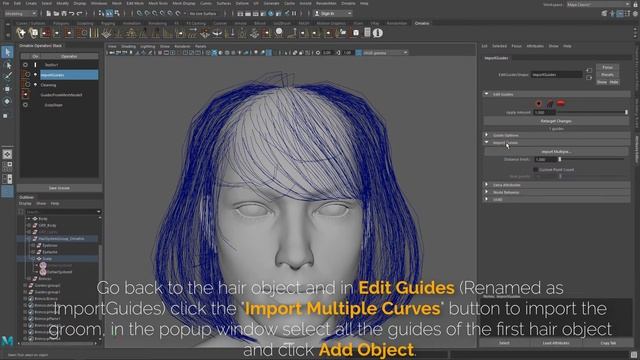Pick the Paint selection brush tool
Image resolution: width=640 pixels, height=360 pixels.
[7, 76]
